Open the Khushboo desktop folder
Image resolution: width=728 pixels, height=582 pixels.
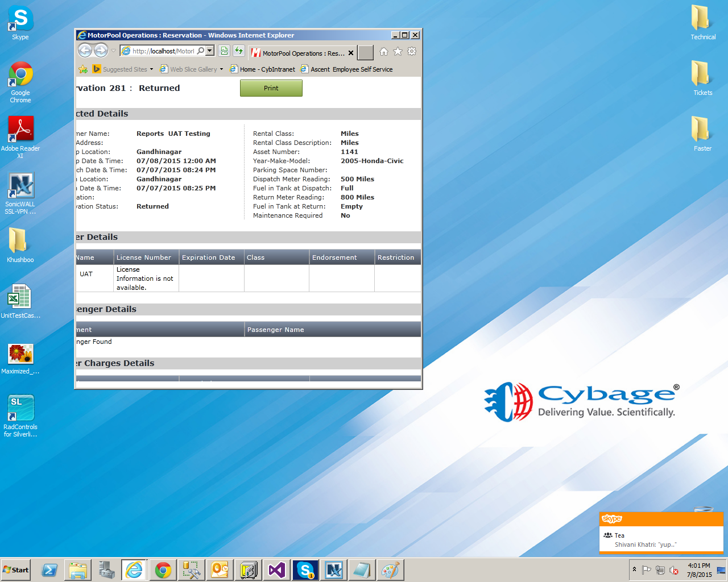20,245
